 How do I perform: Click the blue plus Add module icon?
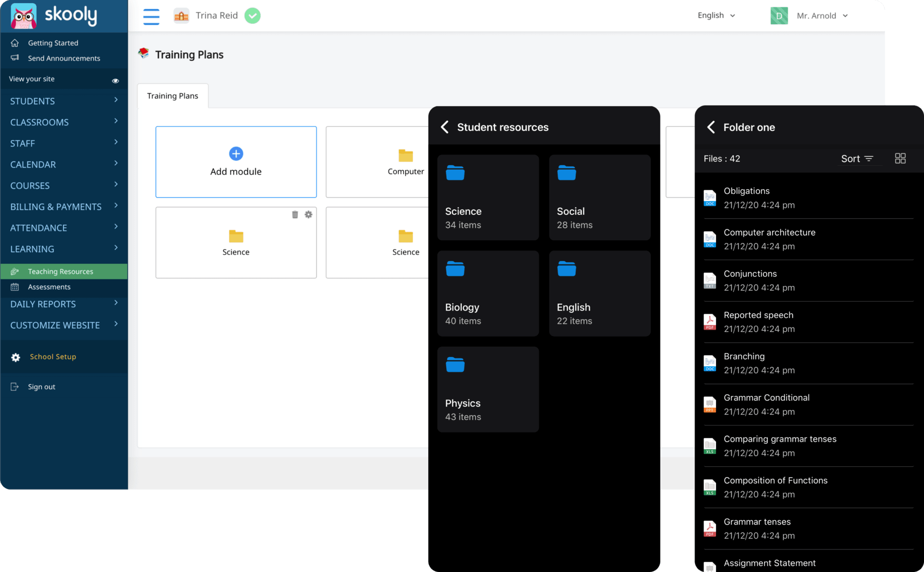pos(236,154)
